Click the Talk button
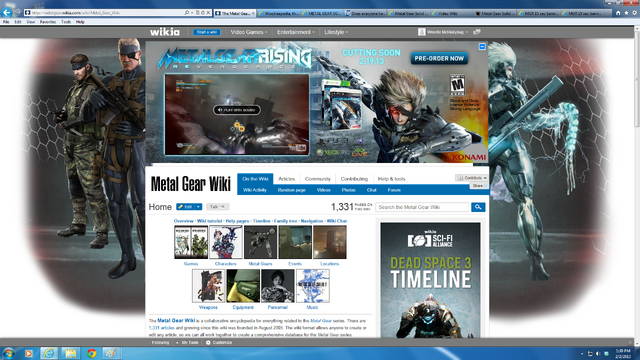Screen dimensions: 640x360 (x=218, y=207)
